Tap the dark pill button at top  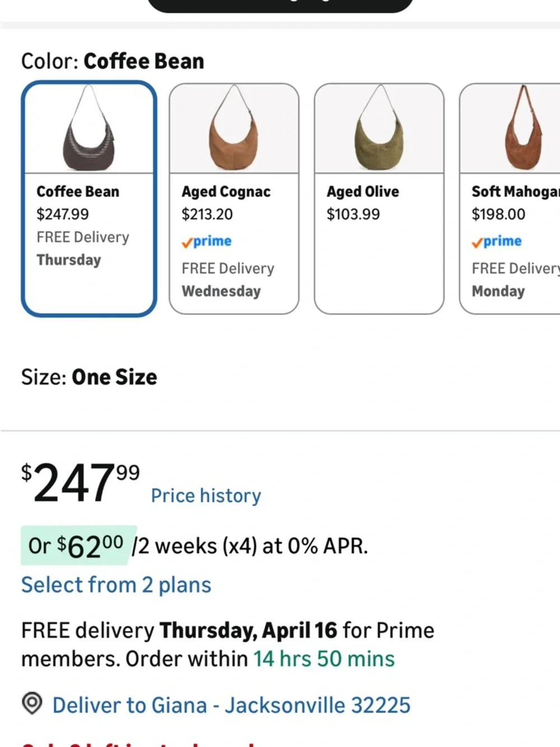280,6
